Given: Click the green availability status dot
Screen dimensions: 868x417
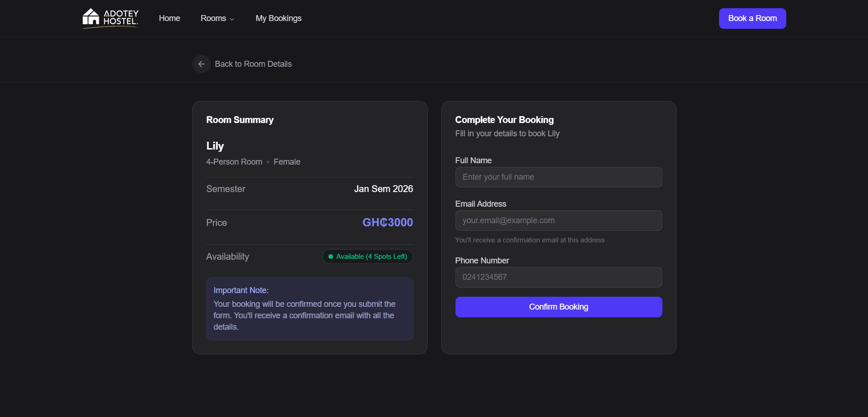Looking at the screenshot, I should [x=331, y=257].
